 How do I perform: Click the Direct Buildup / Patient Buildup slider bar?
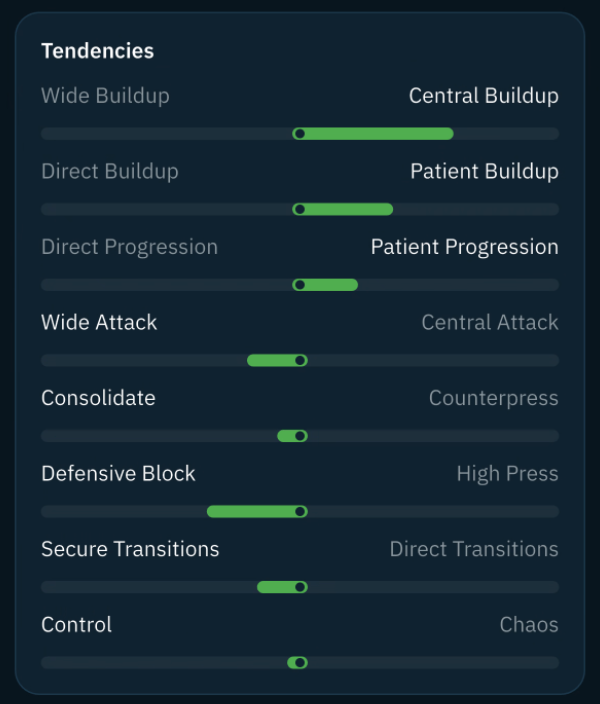tap(300, 209)
